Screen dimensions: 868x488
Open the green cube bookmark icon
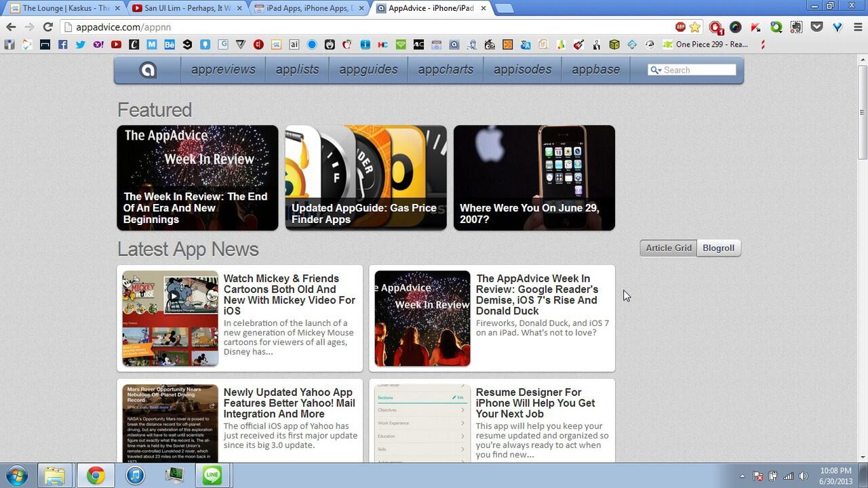(614, 45)
